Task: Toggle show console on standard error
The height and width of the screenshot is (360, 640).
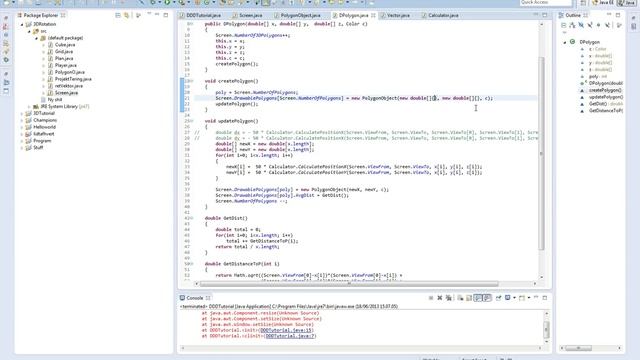Action: (x=487, y=298)
